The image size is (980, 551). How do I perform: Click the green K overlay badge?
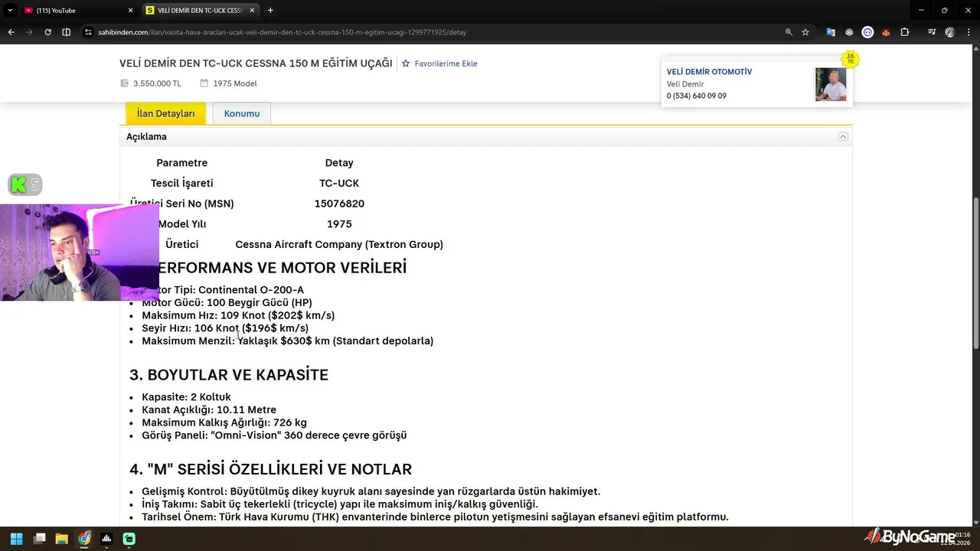point(18,184)
